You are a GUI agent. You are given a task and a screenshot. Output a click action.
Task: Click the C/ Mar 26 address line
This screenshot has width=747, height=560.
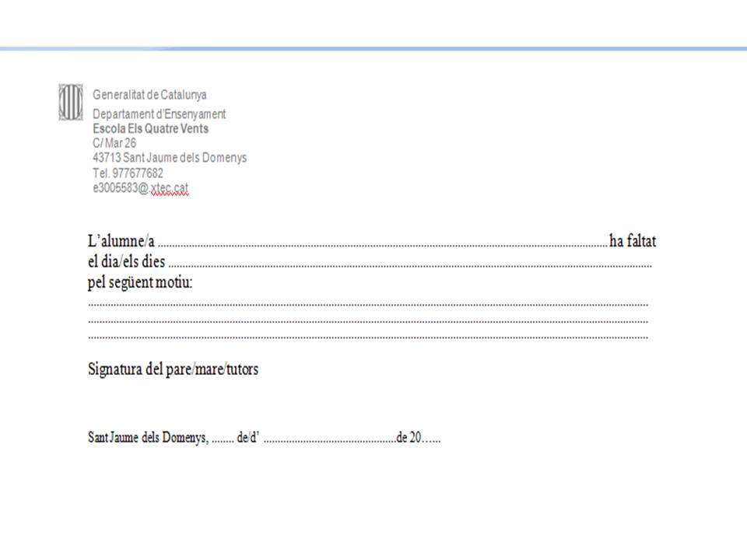point(114,143)
